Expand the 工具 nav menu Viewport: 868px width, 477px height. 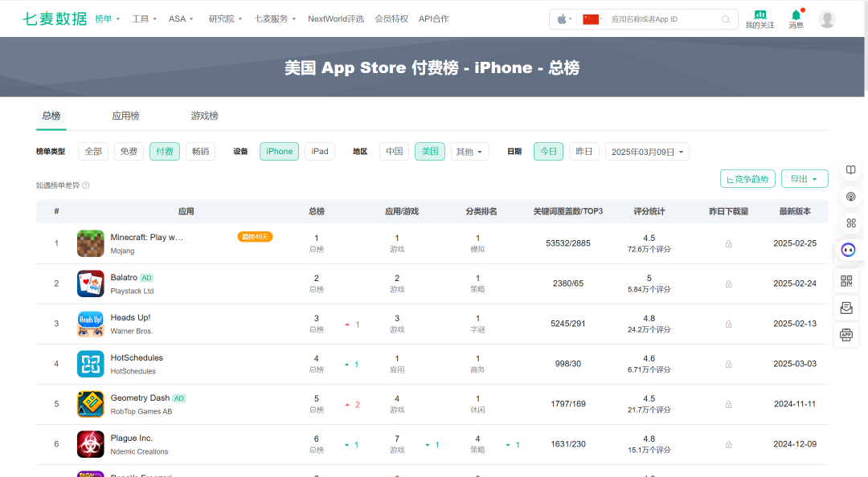click(x=144, y=18)
